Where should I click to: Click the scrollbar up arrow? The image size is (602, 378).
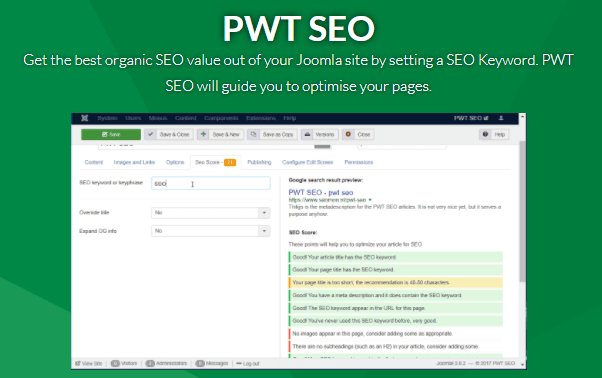coord(522,116)
